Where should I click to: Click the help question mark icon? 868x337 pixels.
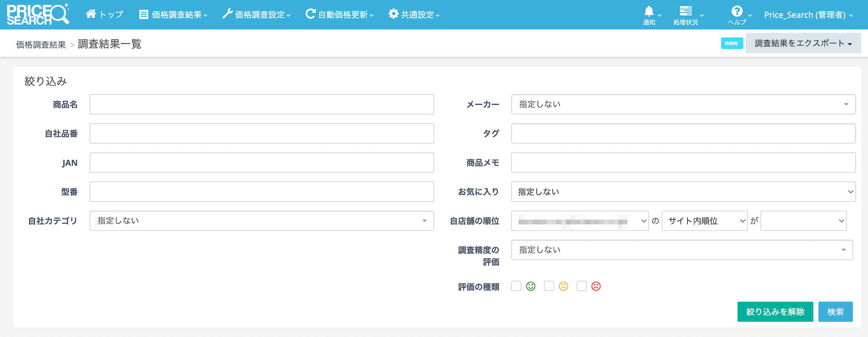pos(737,11)
